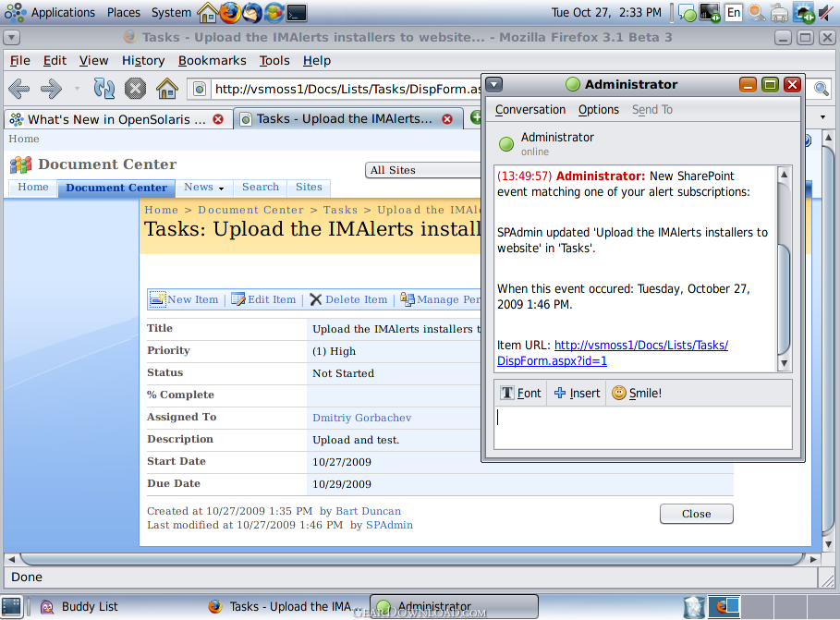Open the Edit menu

coord(55,61)
